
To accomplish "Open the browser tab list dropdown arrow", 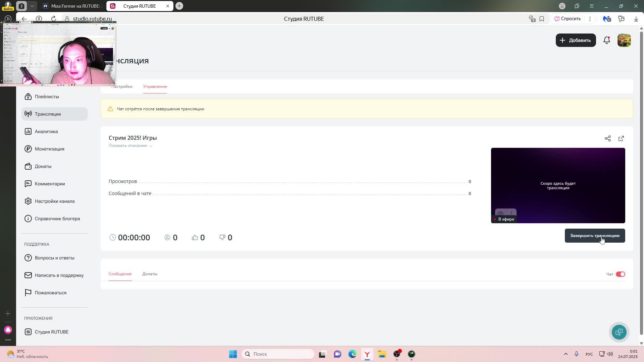I will tap(32, 6).
